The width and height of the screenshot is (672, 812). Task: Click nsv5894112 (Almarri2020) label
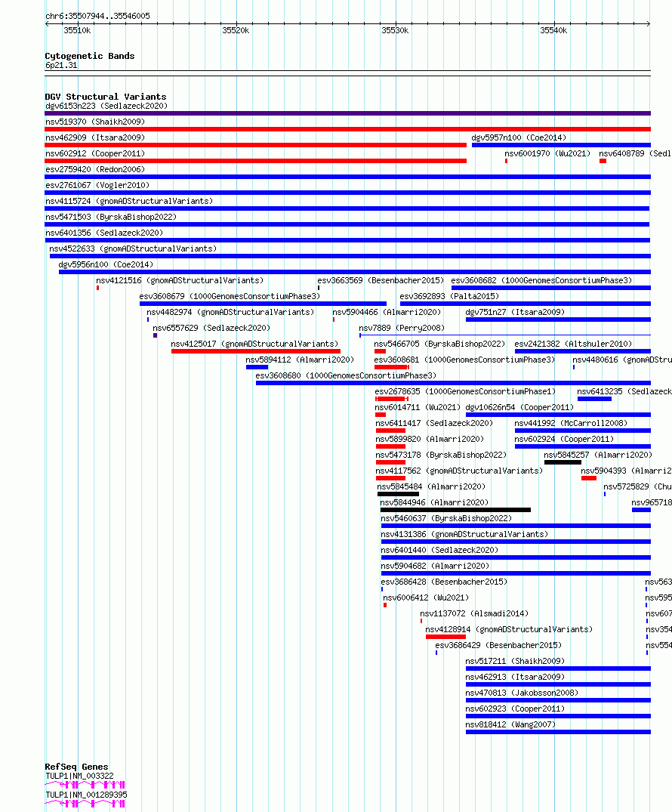point(300,360)
